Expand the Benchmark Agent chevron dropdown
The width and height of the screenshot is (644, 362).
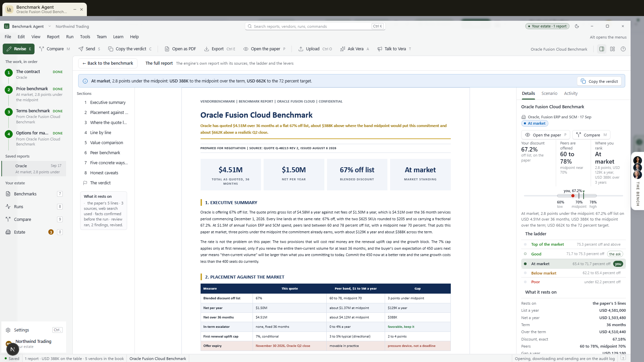pyautogui.click(x=50, y=26)
